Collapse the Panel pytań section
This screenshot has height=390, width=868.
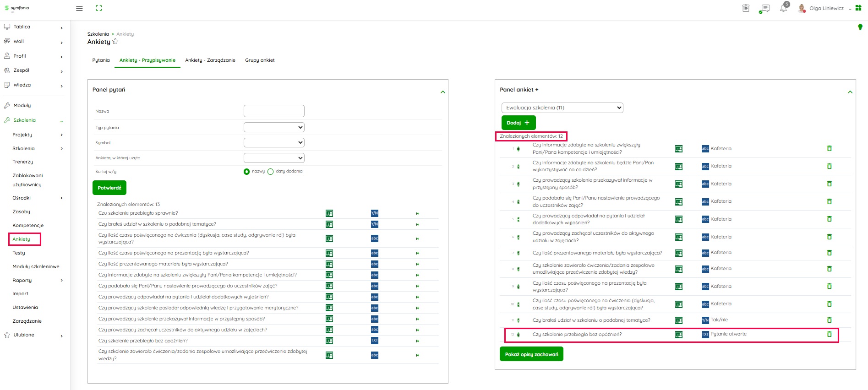tap(442, 92)
